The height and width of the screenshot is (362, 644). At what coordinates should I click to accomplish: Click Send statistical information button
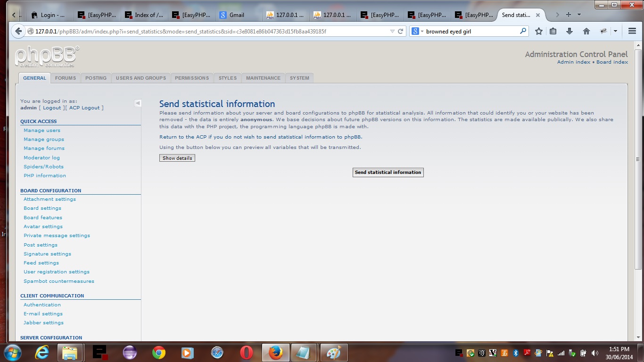388,173
